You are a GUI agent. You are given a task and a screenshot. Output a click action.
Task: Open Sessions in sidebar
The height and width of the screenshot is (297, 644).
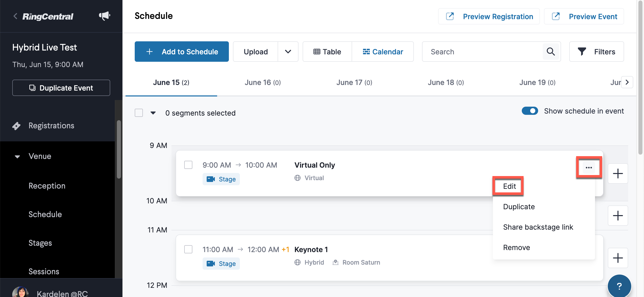coord(44,271)
